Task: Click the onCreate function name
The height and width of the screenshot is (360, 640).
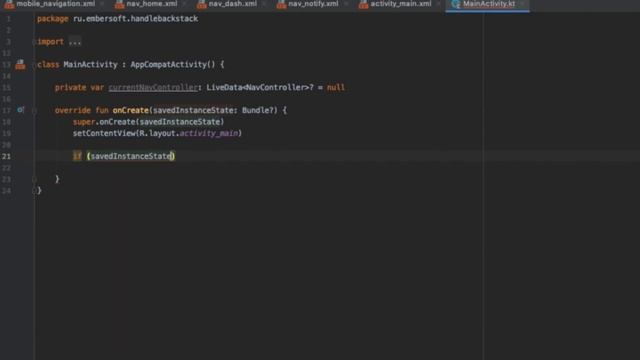Action: (131, 110)
